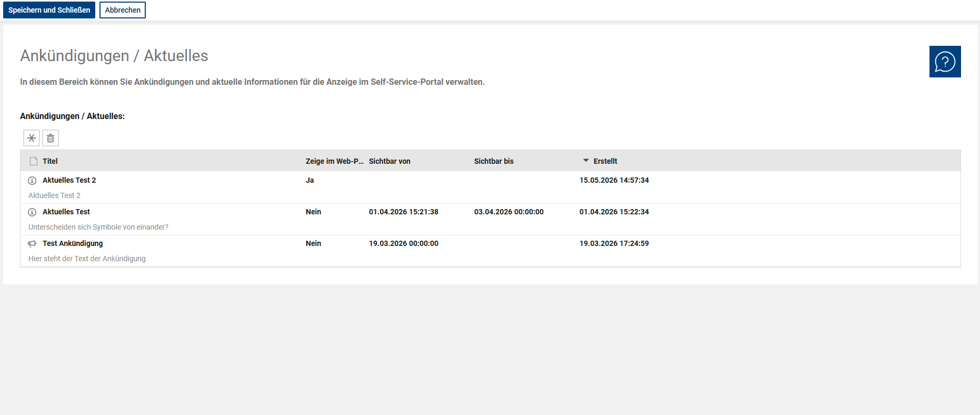Toggle the sort arrow next to Erstellt
This screenshot has height=415, width=980.
coord(586,161)
